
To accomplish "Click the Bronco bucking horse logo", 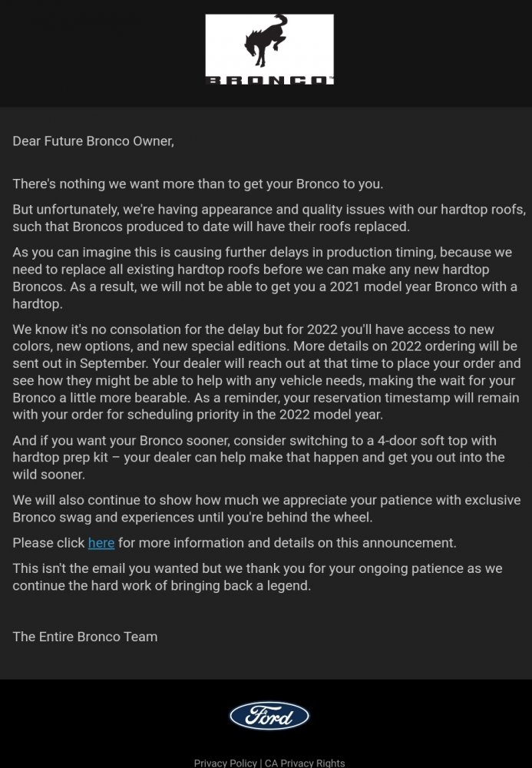I will (265, 42).
